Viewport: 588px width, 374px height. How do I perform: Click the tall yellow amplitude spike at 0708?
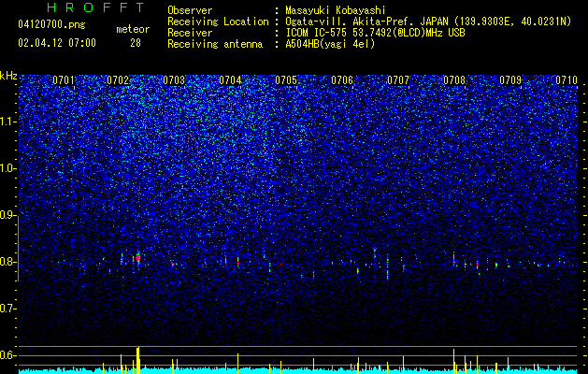[453, 361]
